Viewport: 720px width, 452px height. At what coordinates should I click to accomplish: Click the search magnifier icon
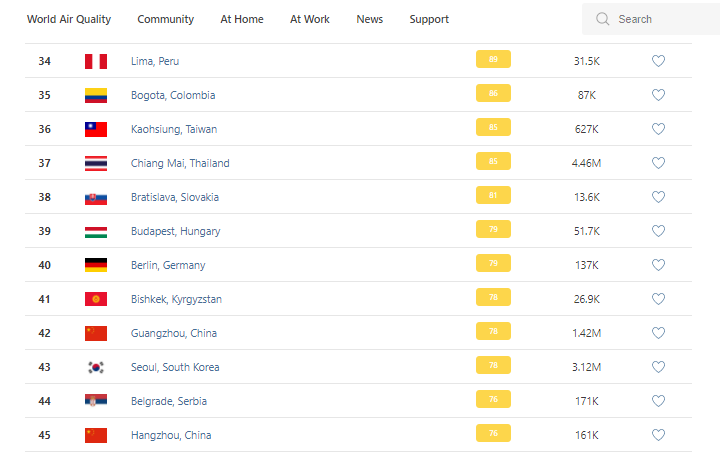[x=602, y=19]
